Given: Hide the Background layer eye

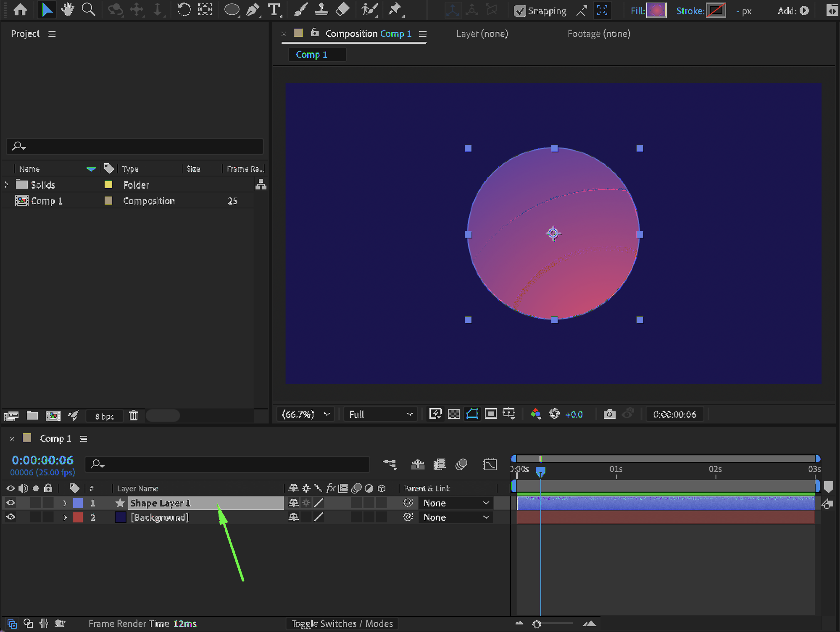Looking at the screenshot, I should pos(11,517).
